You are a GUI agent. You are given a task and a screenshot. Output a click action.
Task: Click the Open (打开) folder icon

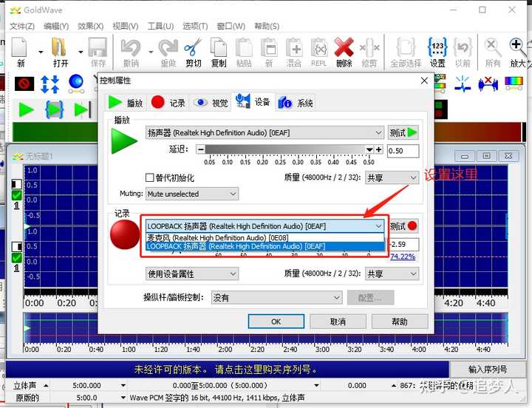tap(59, 47)
